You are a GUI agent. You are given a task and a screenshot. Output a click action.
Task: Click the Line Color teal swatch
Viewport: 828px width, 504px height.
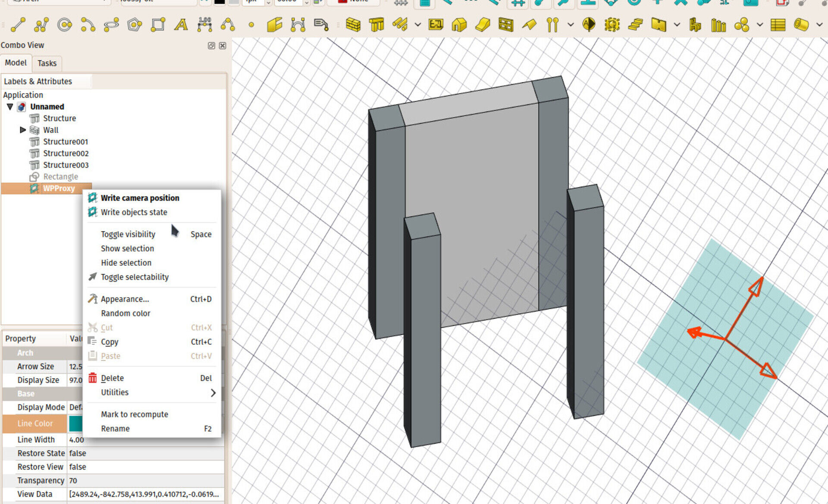(75, 424)
